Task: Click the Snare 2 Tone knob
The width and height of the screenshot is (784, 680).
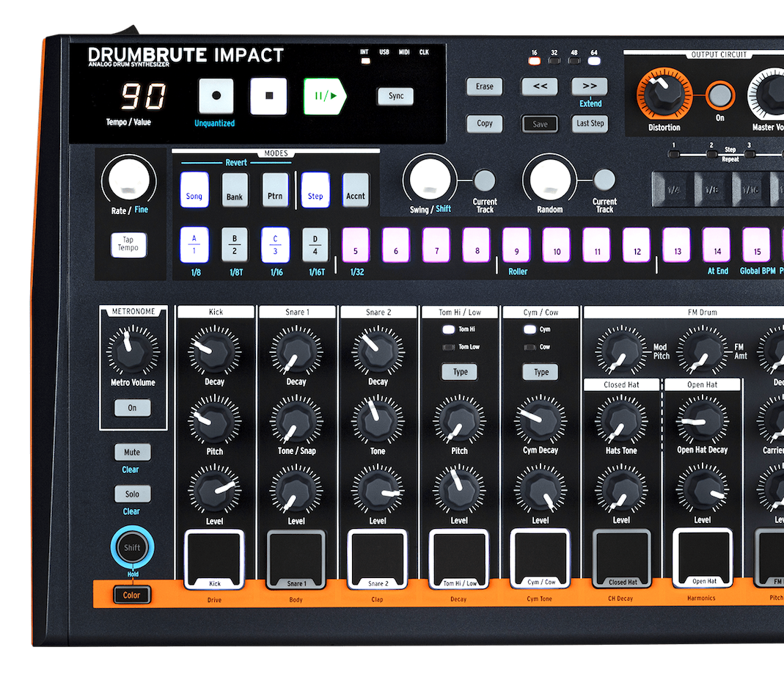Action: point(378,421)
